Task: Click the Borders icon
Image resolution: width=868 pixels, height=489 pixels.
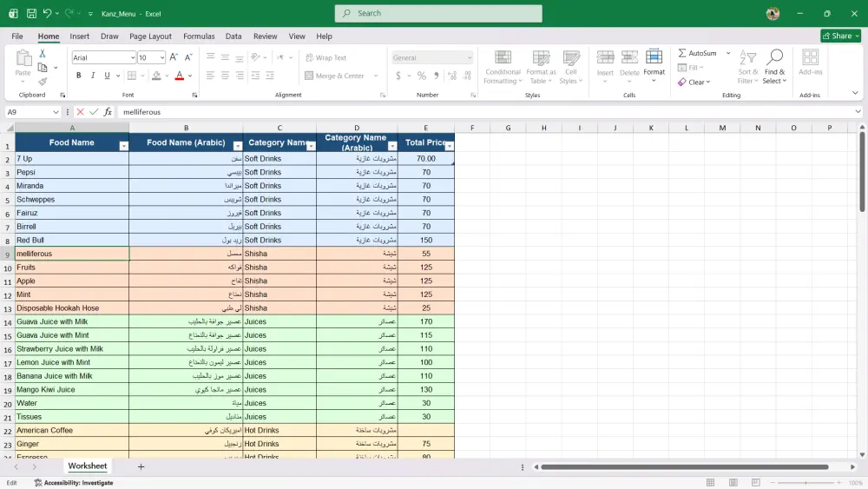Action: pyautogui.click(x=132, y=76)
